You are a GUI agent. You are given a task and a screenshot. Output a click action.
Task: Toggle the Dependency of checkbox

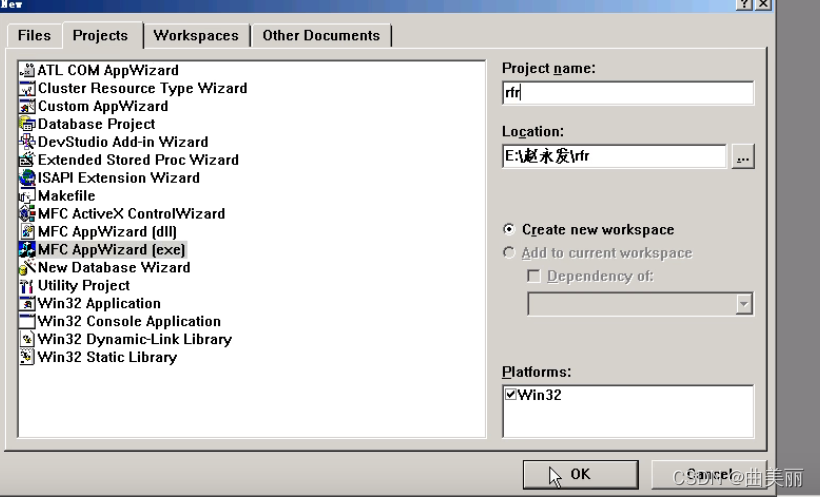(533, 276)
